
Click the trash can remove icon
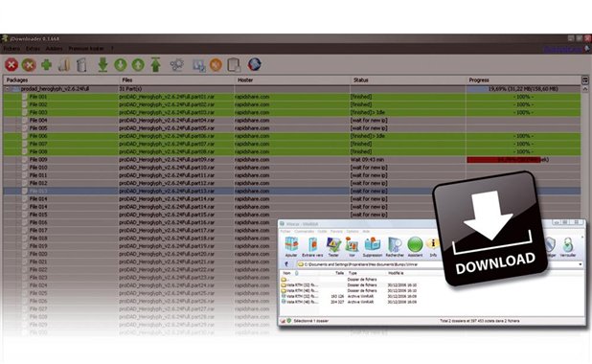81,65
